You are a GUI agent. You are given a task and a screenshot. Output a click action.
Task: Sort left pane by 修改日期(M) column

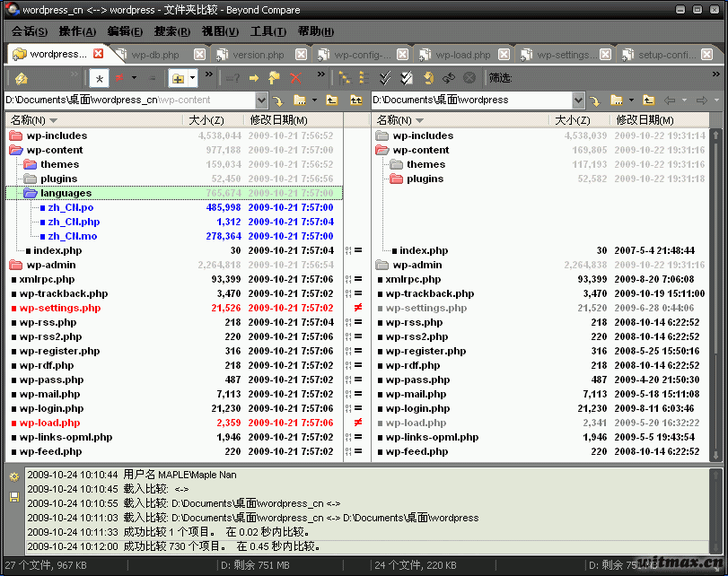[x=294, y=120]
